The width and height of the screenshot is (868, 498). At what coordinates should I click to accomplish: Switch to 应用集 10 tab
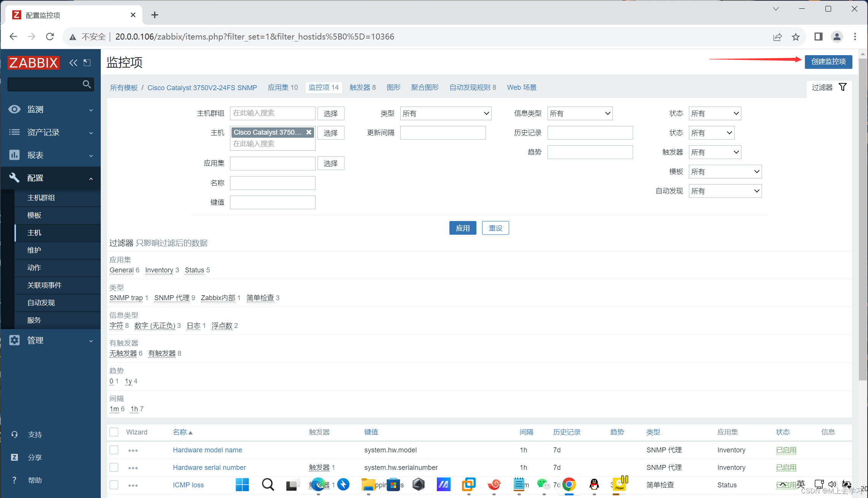point(282,88)
